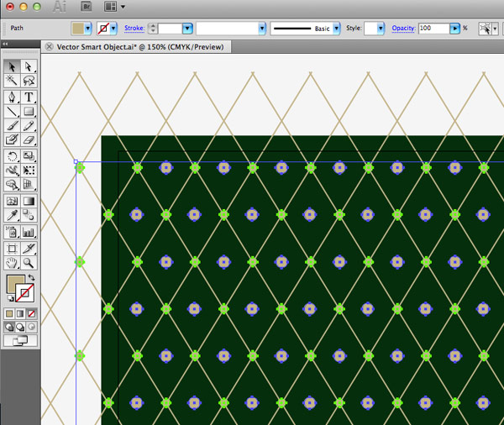Screen dimensions: 504x425
Task: Select the Blend tool
Action: click(29, 215)
